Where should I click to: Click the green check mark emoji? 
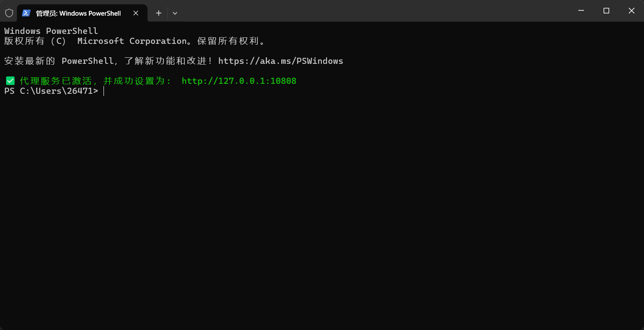tap(10, 81)
